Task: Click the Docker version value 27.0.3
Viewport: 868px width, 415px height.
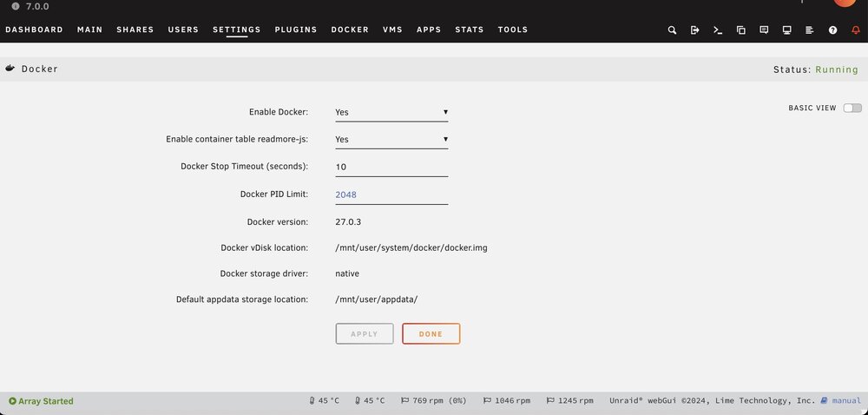Action: pyautogui.click(x=348, y=222)
